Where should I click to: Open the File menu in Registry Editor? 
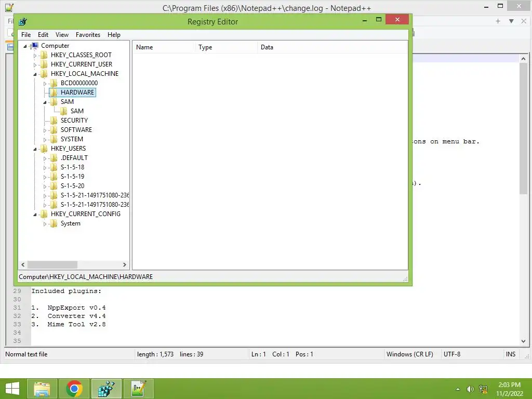pos(26,35)
